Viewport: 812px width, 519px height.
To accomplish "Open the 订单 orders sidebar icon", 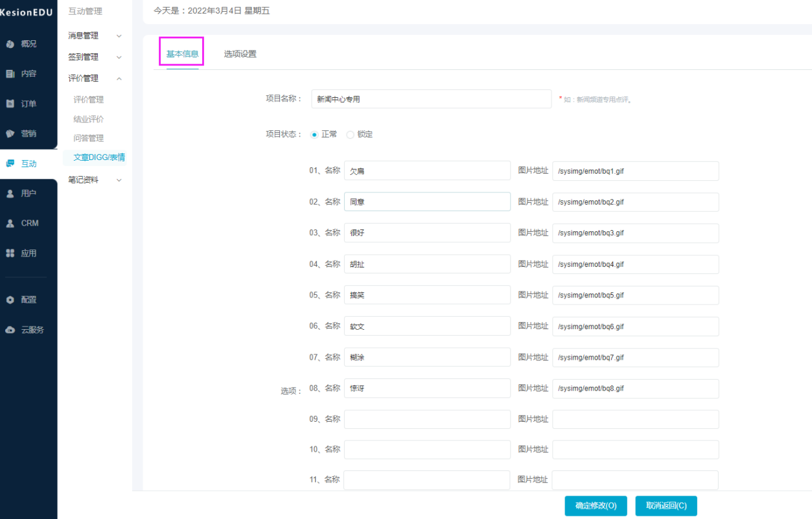I will (x=10, y=104).
